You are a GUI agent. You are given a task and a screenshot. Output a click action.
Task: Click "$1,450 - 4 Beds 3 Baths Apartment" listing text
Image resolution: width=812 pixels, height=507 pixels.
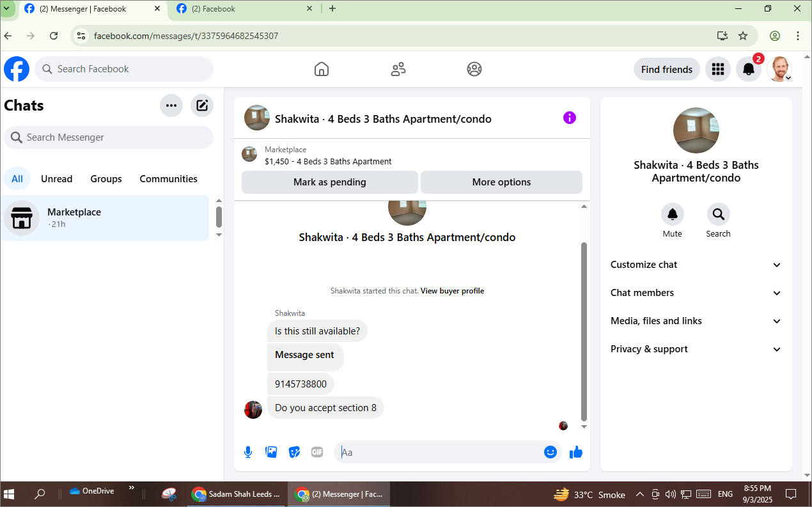(328, 161)
